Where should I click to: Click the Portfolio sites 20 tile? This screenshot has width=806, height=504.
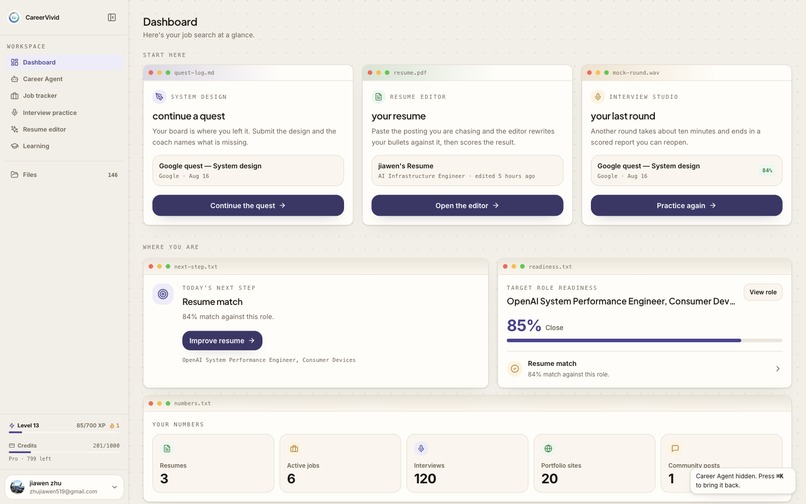pos(594,463)
